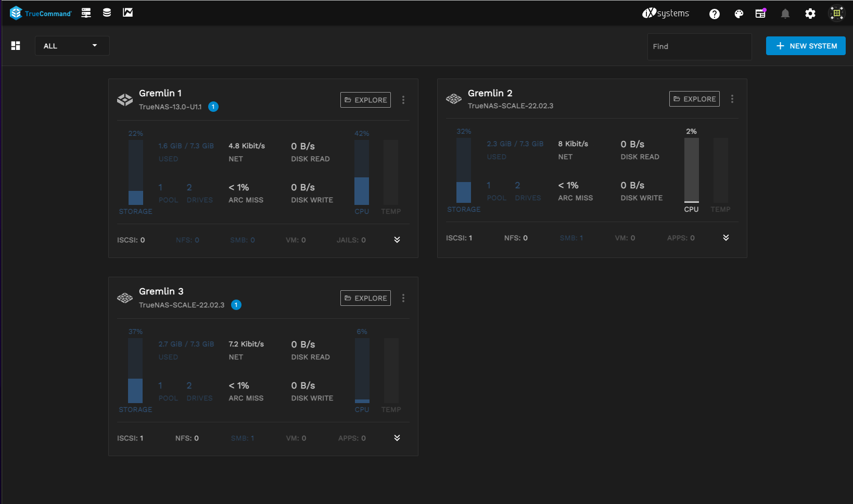Image resolution: width=853 pixels, height=504 pixels.
Task: Click 'SMB: 1' on Gremlin 2
Action: click(x=571, y=238)
